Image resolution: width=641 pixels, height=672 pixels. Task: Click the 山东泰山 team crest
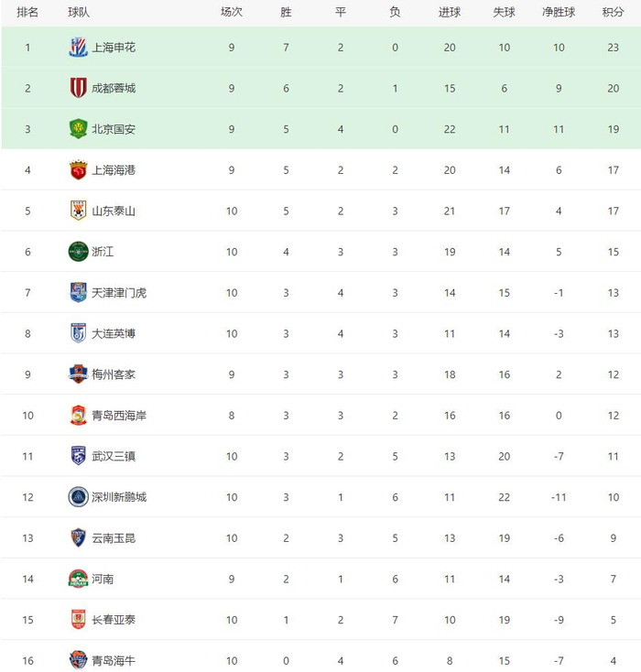point(79,211)
